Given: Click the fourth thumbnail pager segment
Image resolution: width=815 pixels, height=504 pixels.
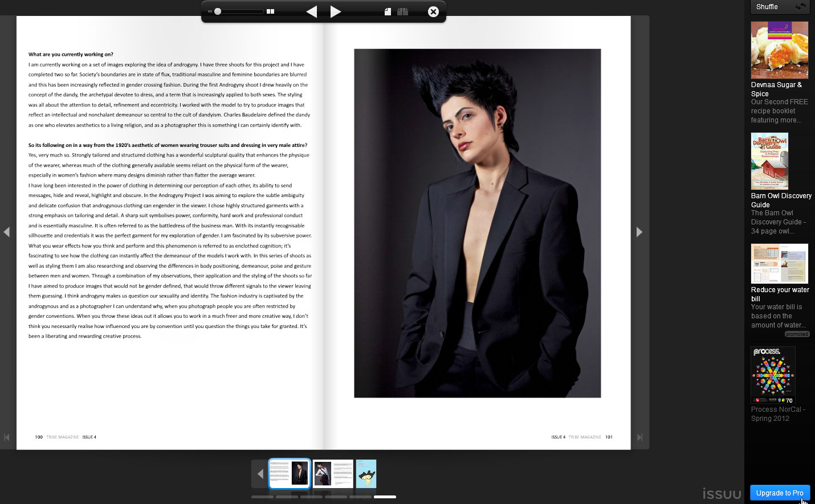Looking at the screenshot, I should 336,497.
